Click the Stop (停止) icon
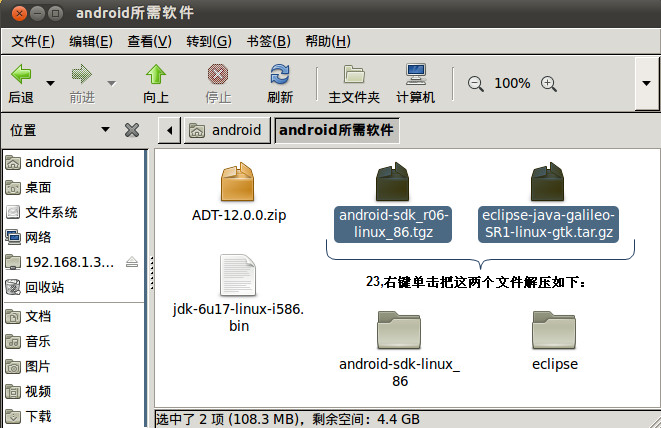 tap(218, 75)
